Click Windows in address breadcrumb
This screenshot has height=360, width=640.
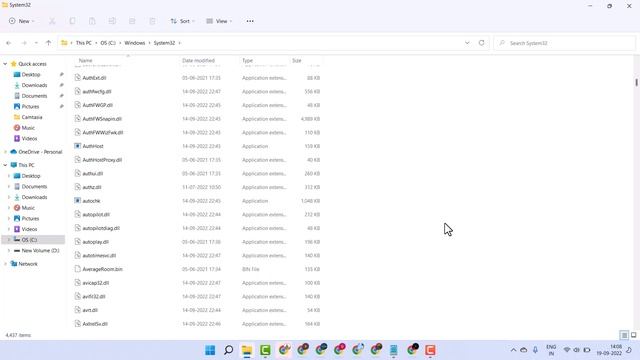click(x=135, y=43)
